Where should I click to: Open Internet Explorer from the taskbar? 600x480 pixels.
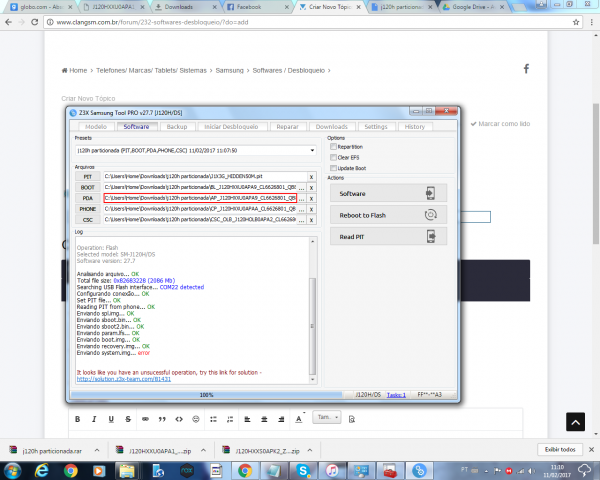click(41, 470)
